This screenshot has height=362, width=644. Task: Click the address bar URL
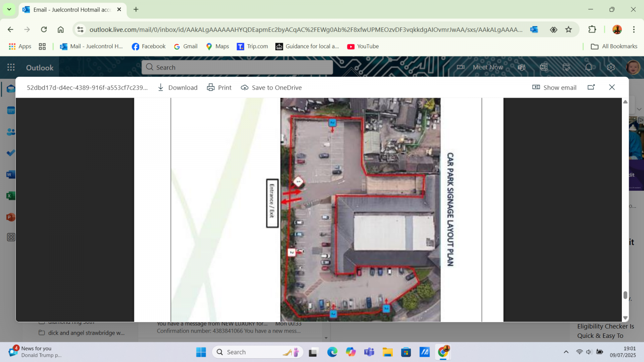(306, 29)
